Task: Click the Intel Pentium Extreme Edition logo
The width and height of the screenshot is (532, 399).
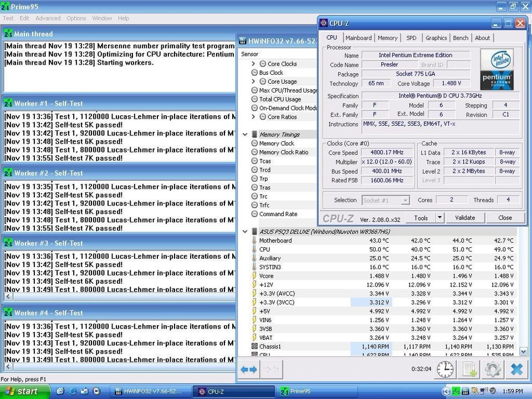Action: pyautogui.click(x=497, y=69)
